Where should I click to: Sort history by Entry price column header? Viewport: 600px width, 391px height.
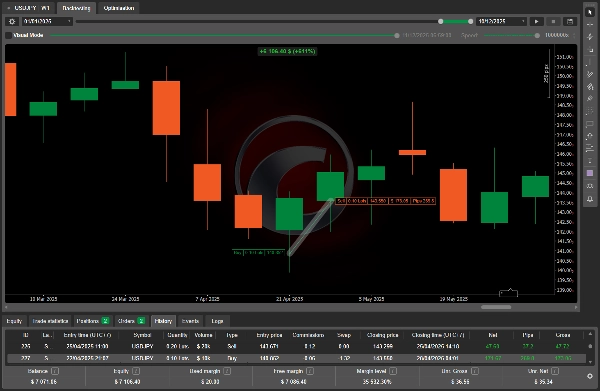[x=269, y=335]
